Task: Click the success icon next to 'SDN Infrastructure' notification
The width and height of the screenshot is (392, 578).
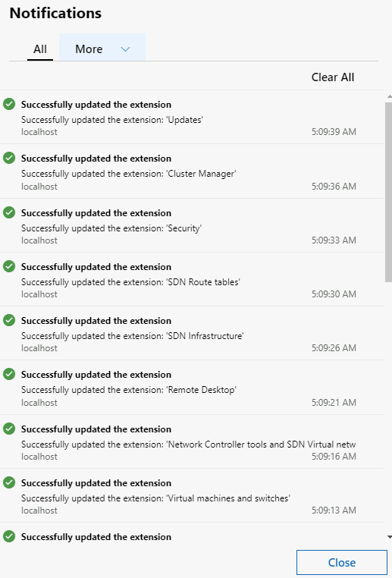Action: pos(9,320)
